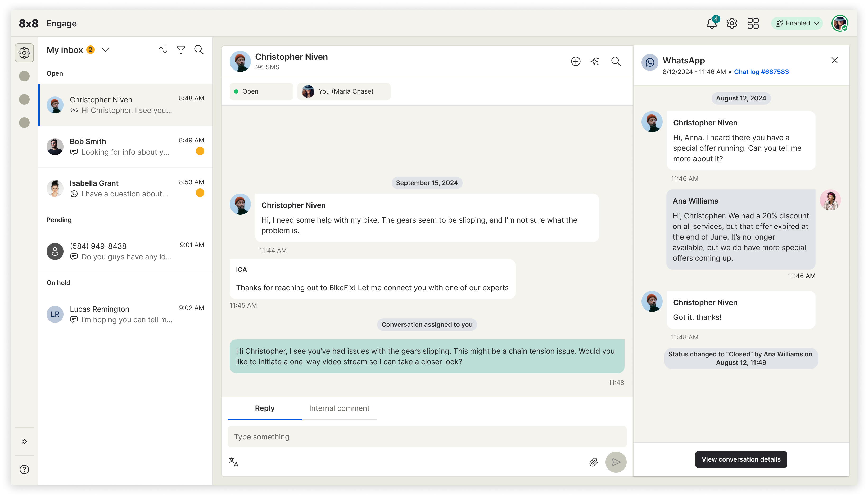This screenshot has height=497, width=868.
Task: Click the sort conversations icon
Action: coord(163,50)
